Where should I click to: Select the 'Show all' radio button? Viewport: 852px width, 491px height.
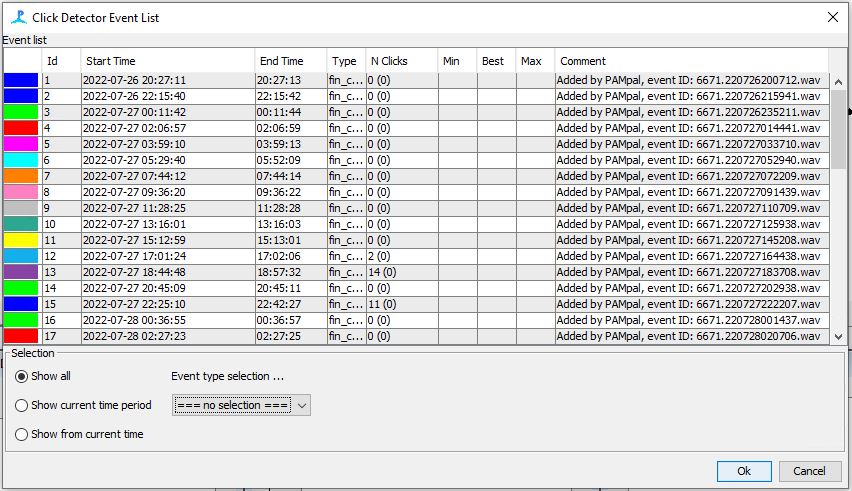[x=21, y=376]
